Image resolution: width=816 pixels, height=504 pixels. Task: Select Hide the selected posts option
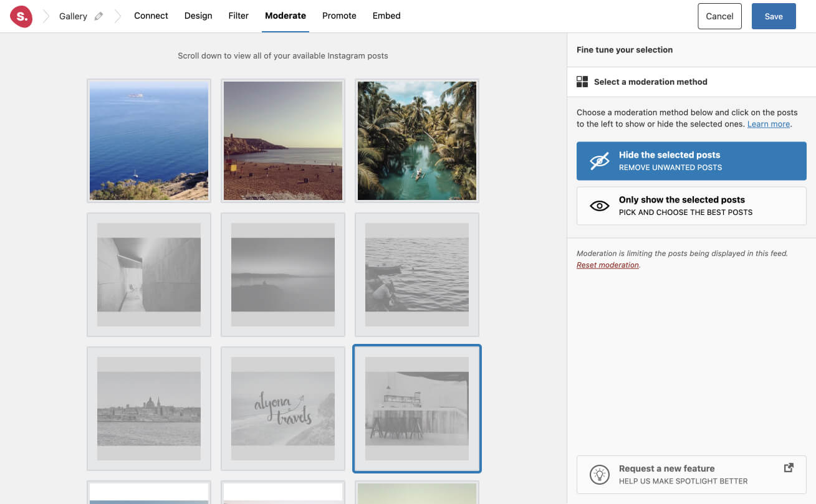click(691, 161)
